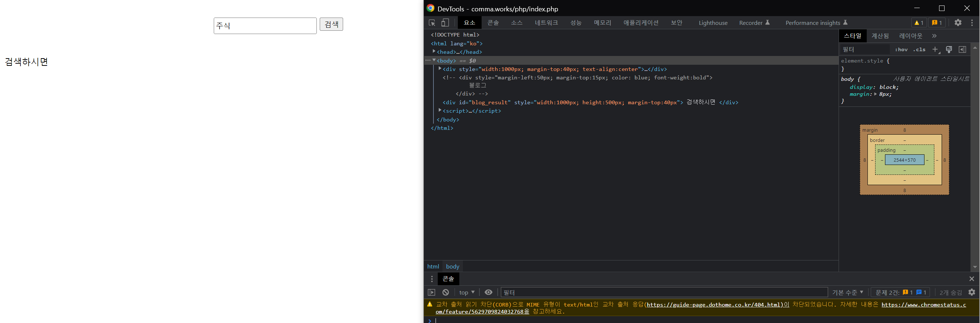The height and width of the screenshot is (323, 980).
Task: Add a new style rule plus icon
Action: tap(935, 49)
